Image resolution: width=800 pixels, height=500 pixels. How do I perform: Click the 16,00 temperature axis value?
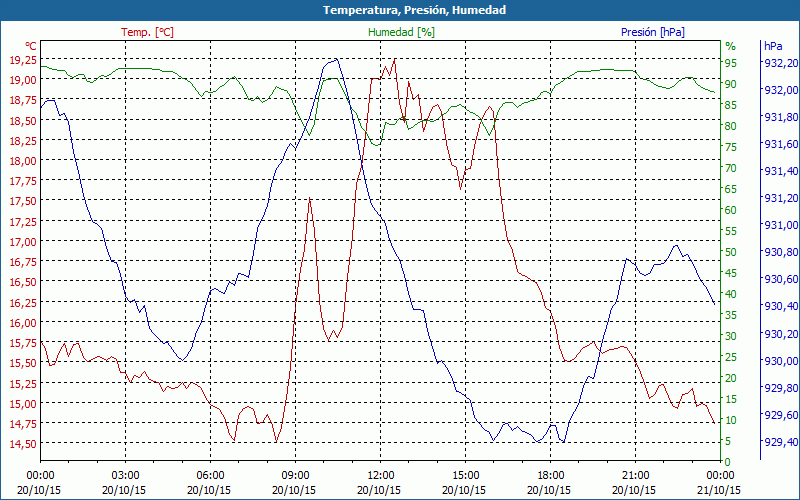(23, 322)
